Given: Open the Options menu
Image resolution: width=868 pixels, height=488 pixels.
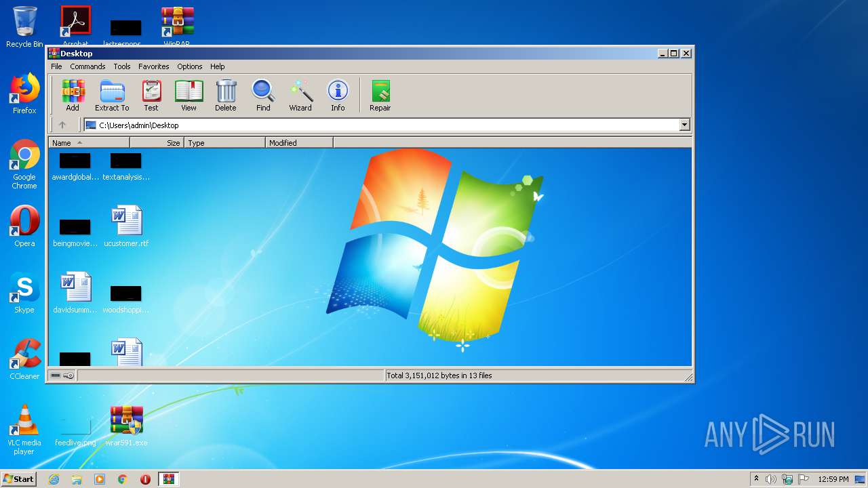Looking at the screenshot, I should [x=190, y=66].
